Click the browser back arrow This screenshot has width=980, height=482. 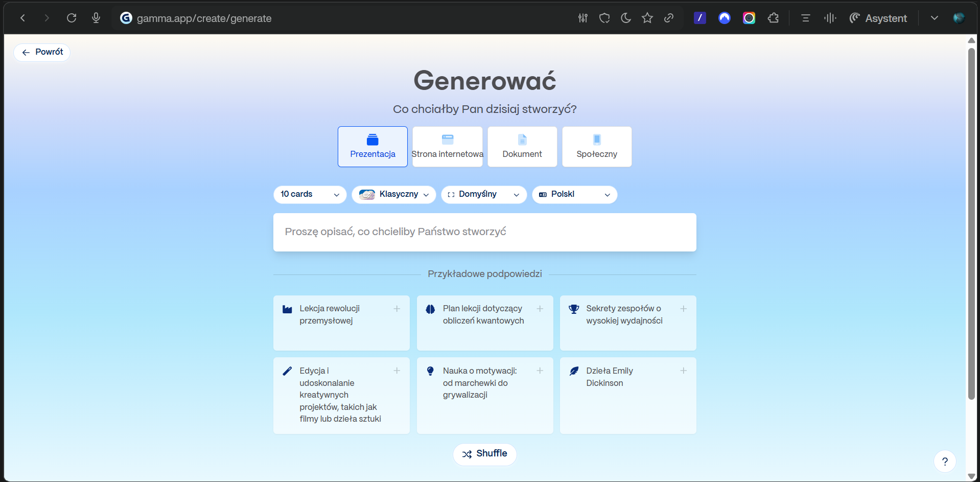point(22,18)
